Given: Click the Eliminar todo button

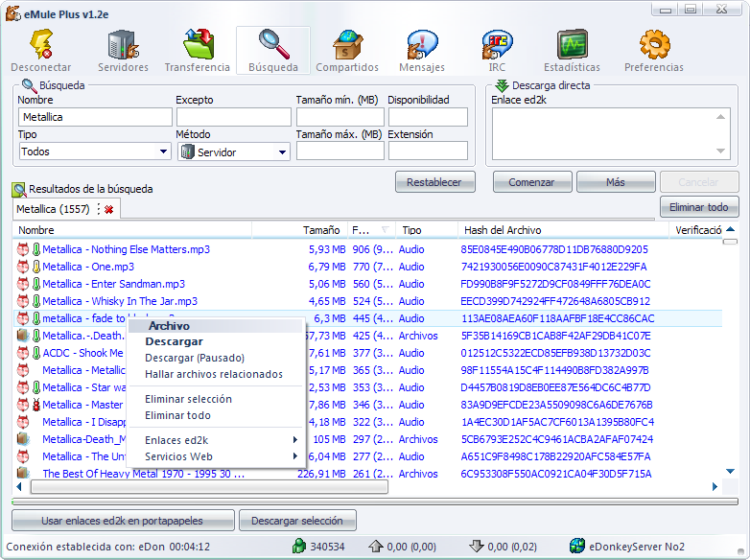Looking at the screenshot, I should (699, 206).
